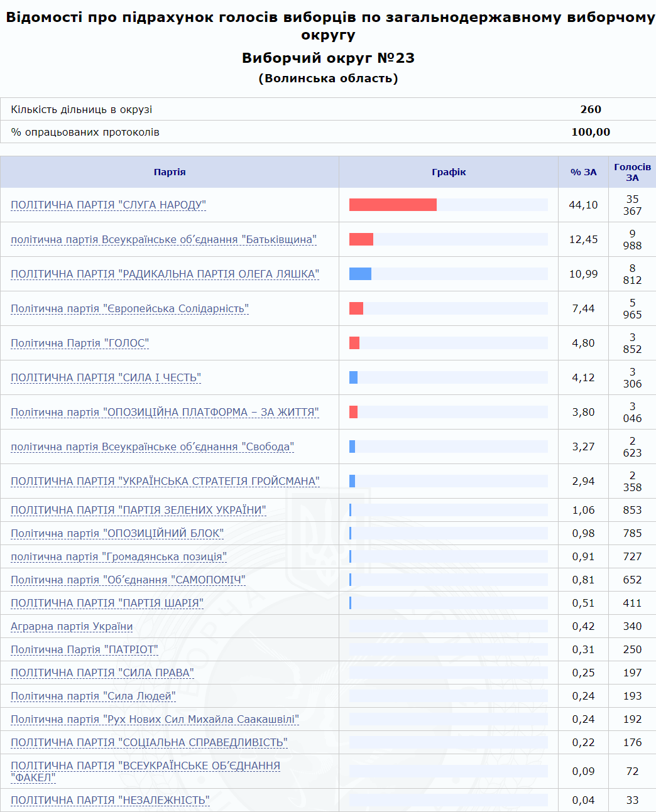Open the "Батьківщина" party link
656x812 pixels.
163,239
